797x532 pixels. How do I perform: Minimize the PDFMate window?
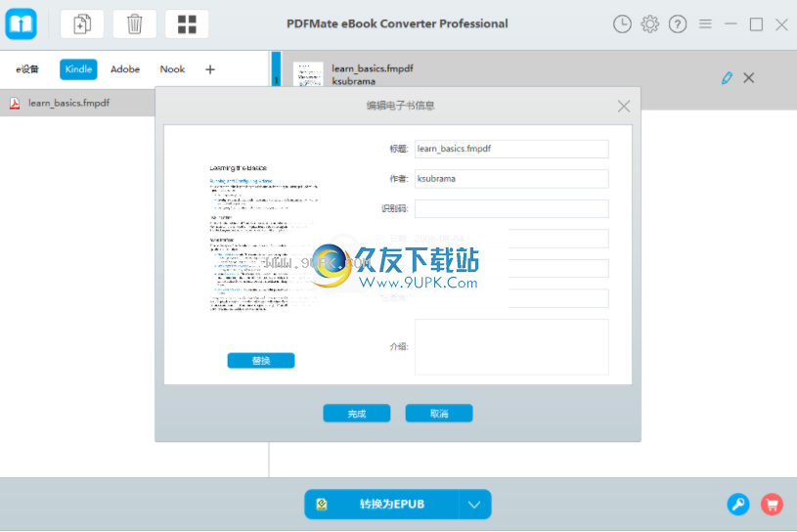[x=731, y=23]
